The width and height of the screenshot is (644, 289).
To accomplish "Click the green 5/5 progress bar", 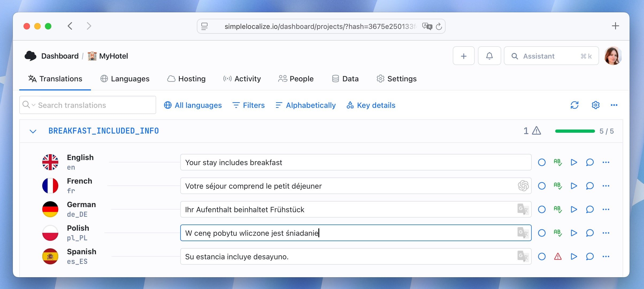I will [x=575, y=131].
